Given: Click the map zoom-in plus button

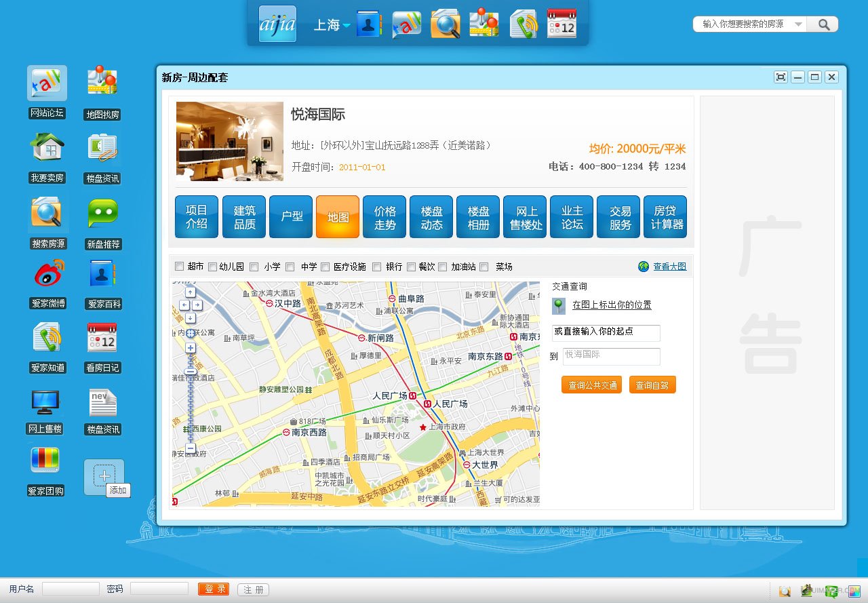Looking at the screenshot, I should (x=191, y=348).
